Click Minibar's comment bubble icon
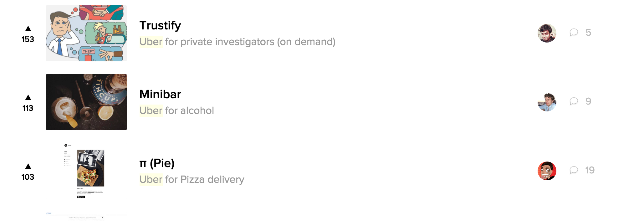 click(x=574, y=101)
